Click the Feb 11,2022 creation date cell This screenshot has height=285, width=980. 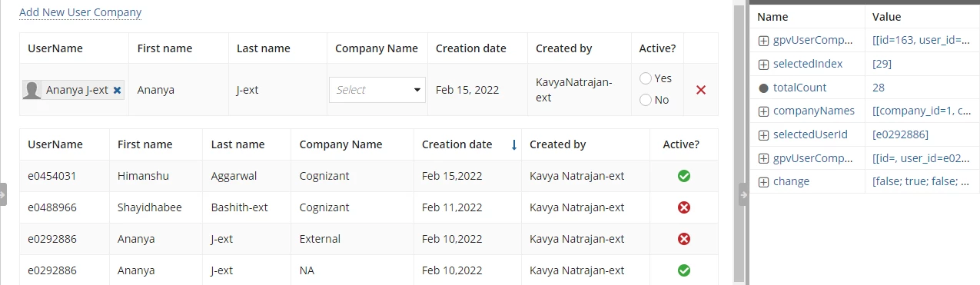coord(452,207)
